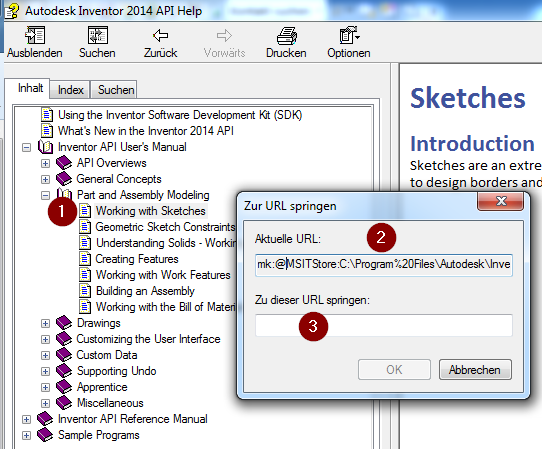Click the Inventor API User's Manual book icon
The width and height of the screenshot is (542, 449).
45,147
